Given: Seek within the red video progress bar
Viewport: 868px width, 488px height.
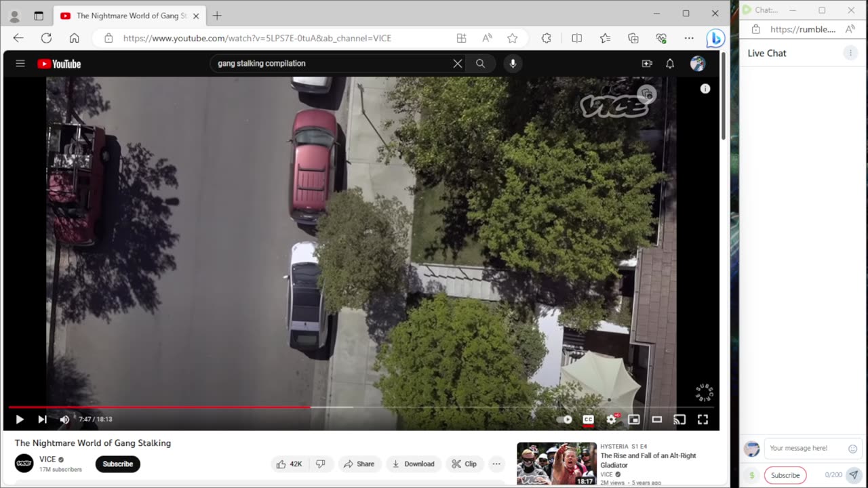Looking at the screenshot, I should point(160,407).
